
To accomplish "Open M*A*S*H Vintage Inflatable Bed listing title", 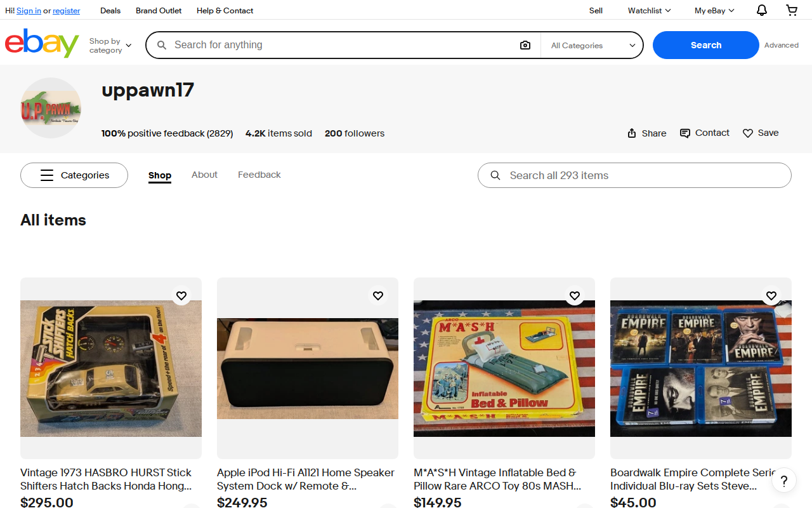I will click(x=497, y=479).
